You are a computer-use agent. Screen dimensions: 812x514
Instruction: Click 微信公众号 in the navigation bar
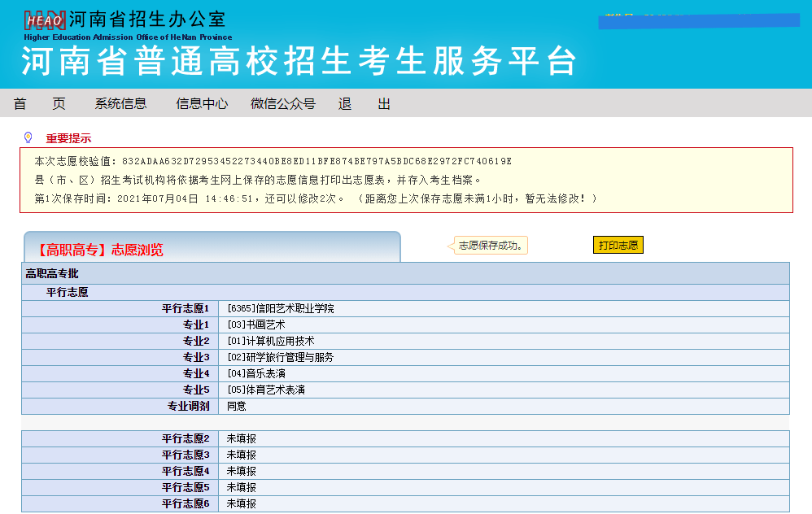click(282, 103)
